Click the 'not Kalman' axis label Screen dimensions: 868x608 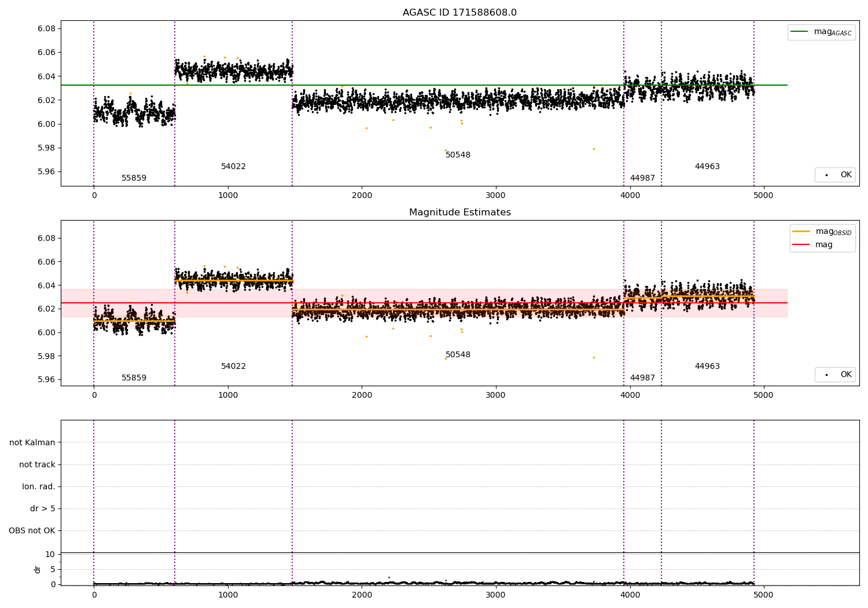(32, 442)
